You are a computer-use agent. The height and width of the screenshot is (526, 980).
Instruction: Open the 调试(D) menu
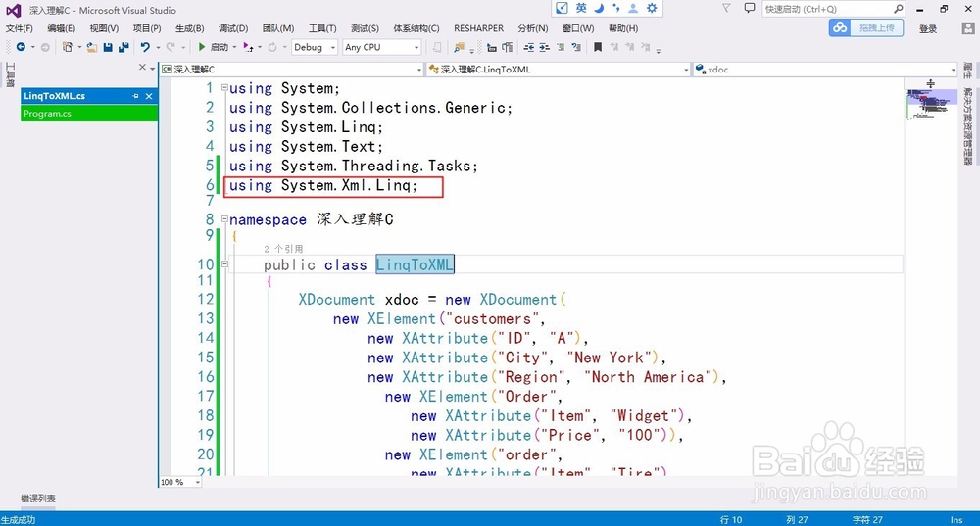[x=233, y=28]
